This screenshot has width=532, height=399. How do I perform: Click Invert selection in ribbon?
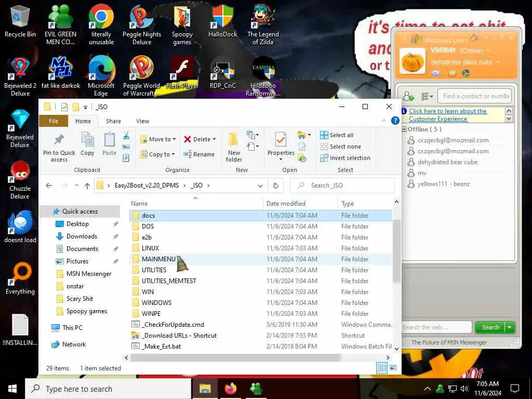pos(345,158)
